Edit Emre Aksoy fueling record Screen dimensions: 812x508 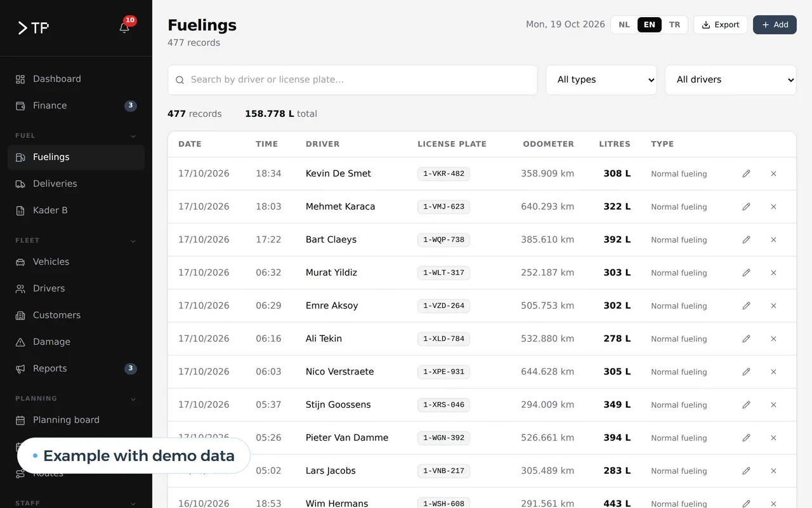(x=746, y=305)
